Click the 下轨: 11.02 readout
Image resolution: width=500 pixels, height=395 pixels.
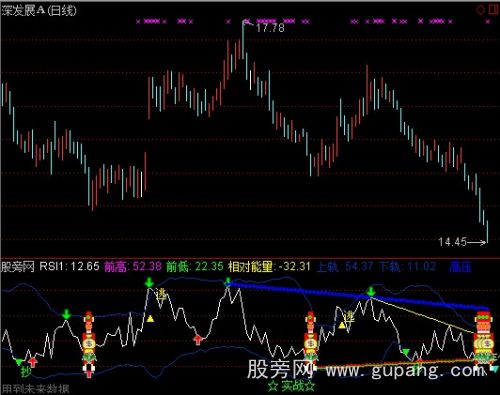pyautogui.click(x=407, y=266)
